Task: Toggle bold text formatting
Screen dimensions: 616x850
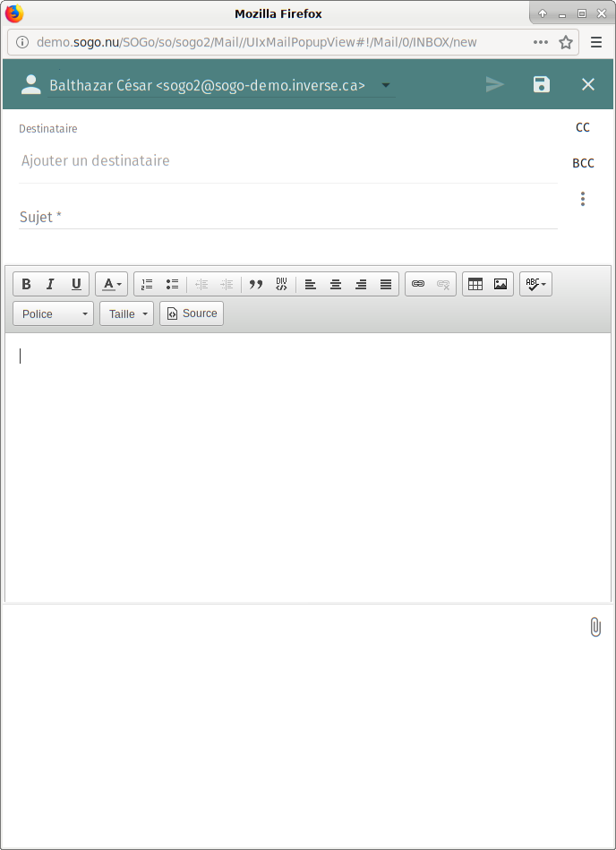Action: tap(26, 284)
